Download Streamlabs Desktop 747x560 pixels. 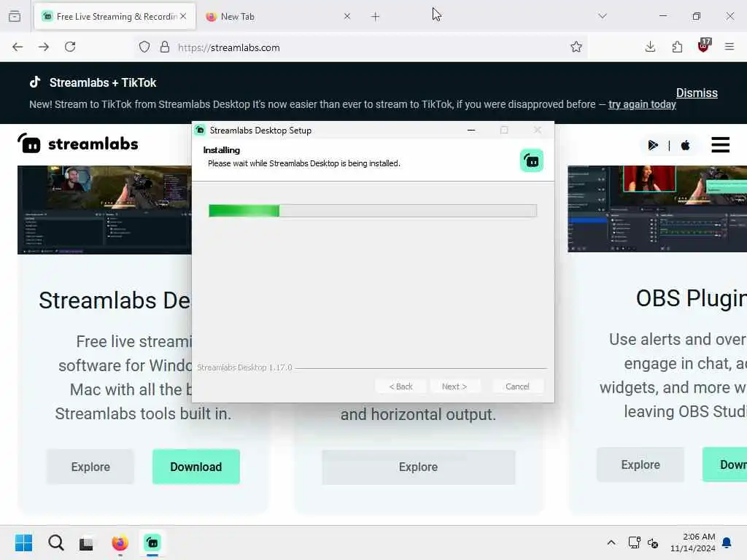tap(196, 467)
